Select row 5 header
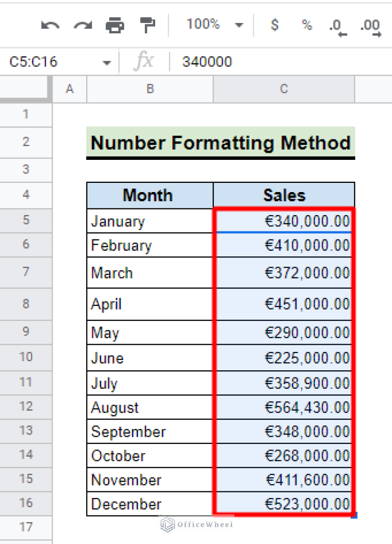The width and height of the screenshot is (392, 544). tap(26, 220)
